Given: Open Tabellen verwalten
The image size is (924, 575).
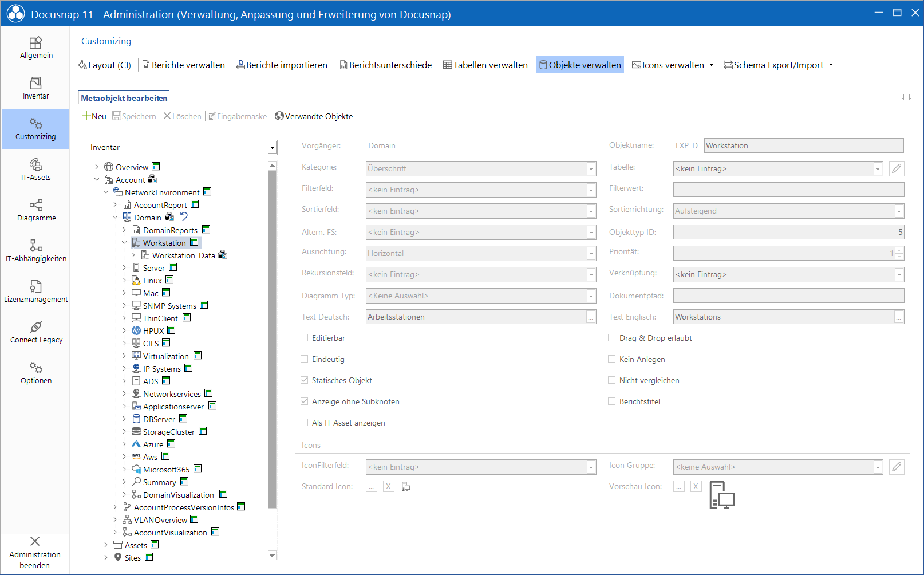Looking at the screenshot, I should coord(485,65).
